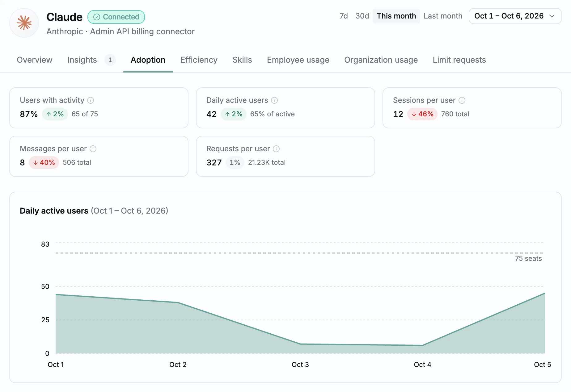
Task: Click the Daily active users chart title
Action: (94, 211)
